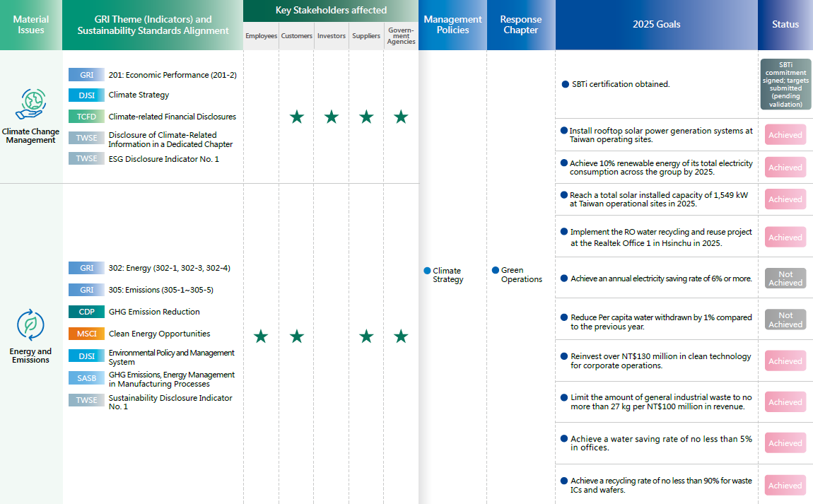Click the 2025 Goals column header

point(657,25)
